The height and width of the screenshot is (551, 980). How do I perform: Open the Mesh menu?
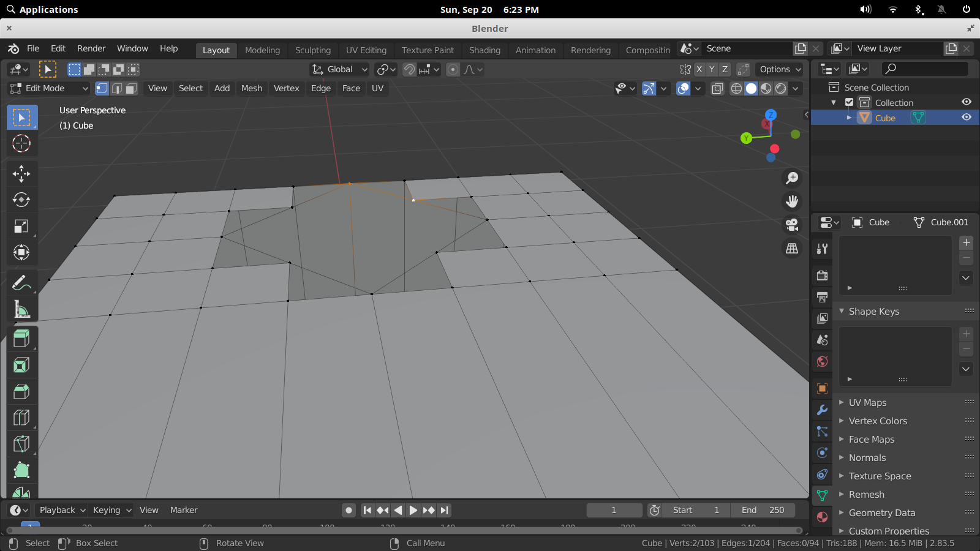tap(252, 88)
